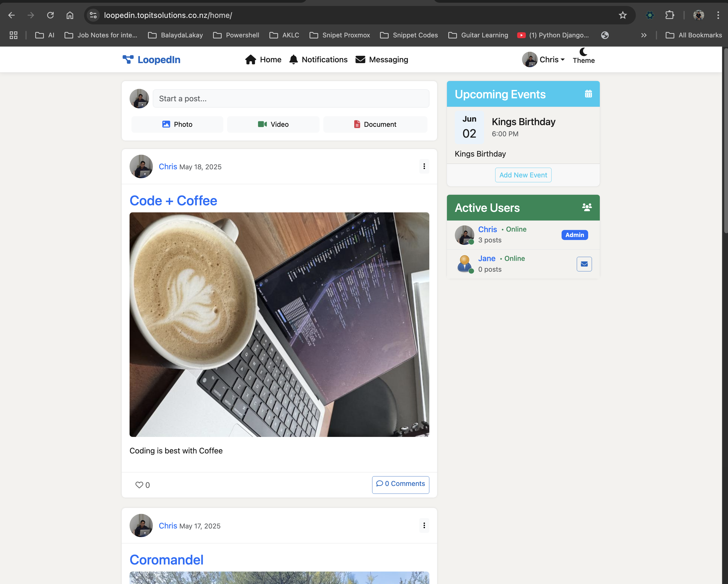Open options menu on Code + Coffee post
This screenshot has height=584, width=728.
[x=424, y=166]
